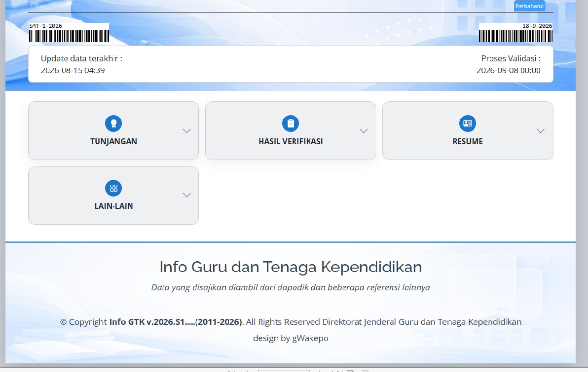Click the Perbaharui button
The image size is (588, 372).
click(530, 6)
